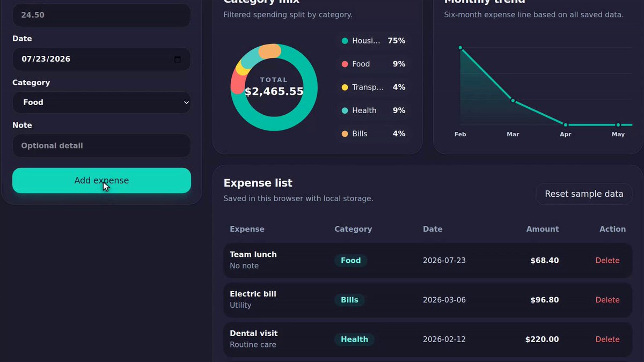Screen dimensions: 644x362
Task: Click the date 2026-03-06
Action: click(x=444, y=300)
